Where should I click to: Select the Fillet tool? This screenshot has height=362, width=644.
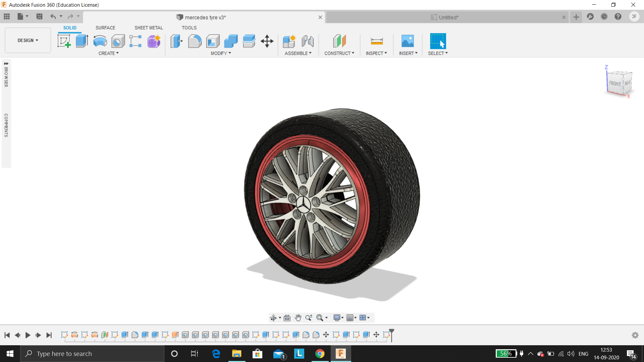[x=195, y=41]
